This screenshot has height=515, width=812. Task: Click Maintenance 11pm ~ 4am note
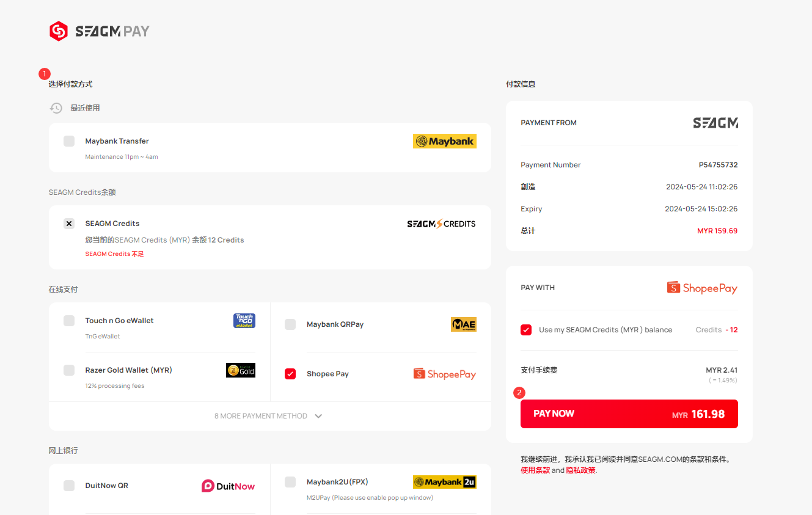(122, 157)
